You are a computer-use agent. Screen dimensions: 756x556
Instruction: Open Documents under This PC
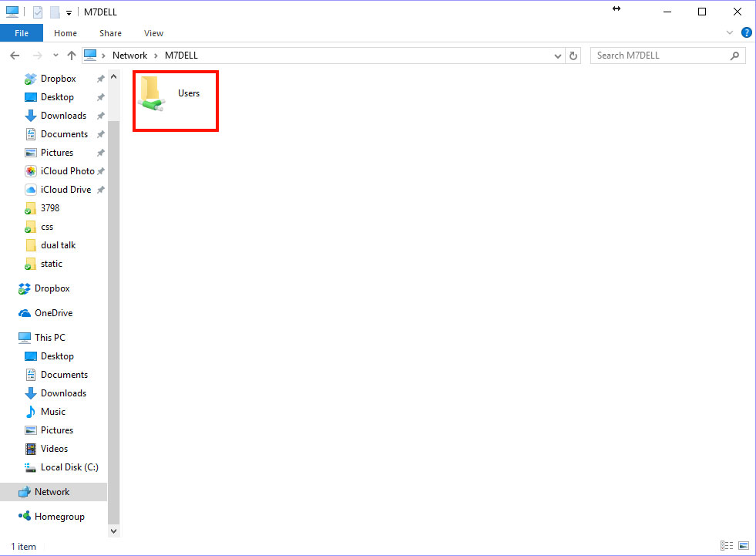coord(64,375)
